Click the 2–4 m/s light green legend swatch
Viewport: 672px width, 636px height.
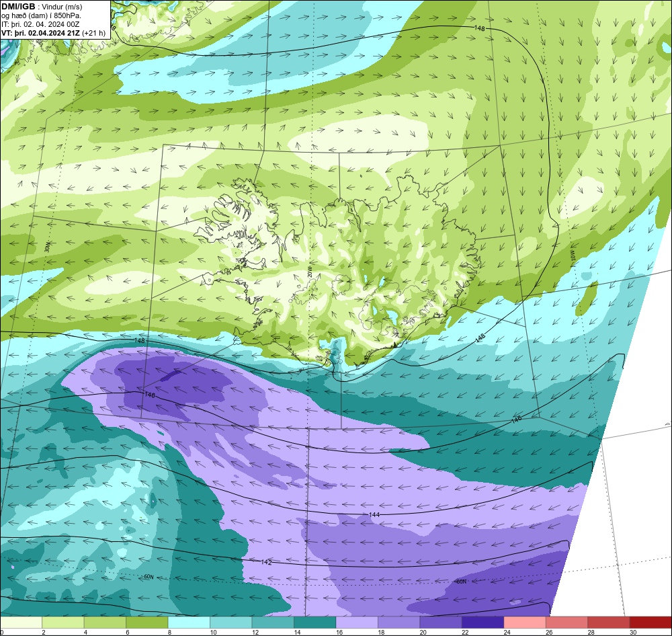click(63, 623)
